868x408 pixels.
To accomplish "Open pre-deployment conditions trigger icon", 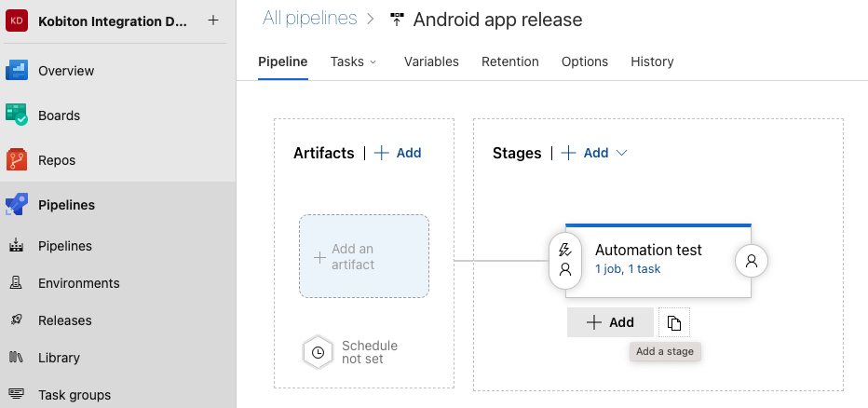I will (564, 251).
